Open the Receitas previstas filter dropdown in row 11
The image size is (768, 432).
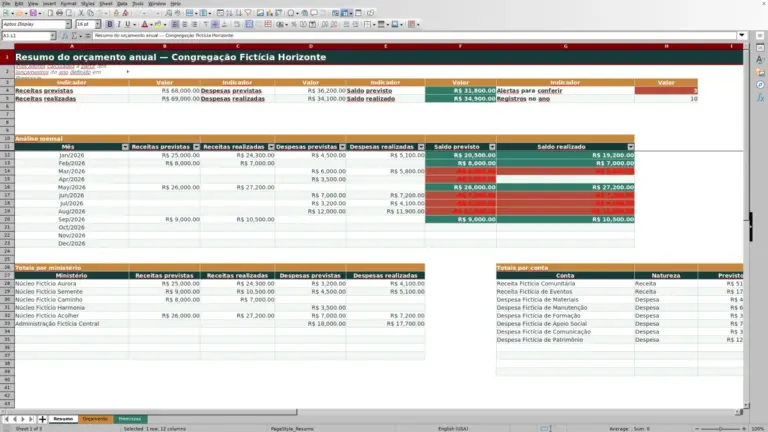pos(196,147)
